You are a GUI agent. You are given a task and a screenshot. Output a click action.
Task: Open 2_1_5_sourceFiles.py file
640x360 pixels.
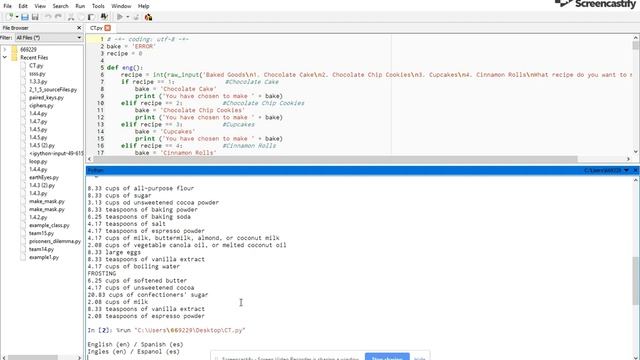pyautogui.click(x=53, y=89)
